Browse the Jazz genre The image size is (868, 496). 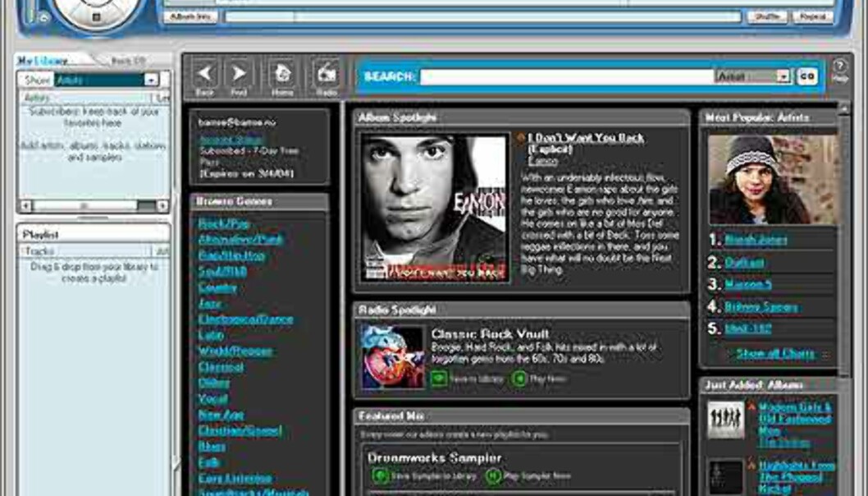tap(210, 304)
